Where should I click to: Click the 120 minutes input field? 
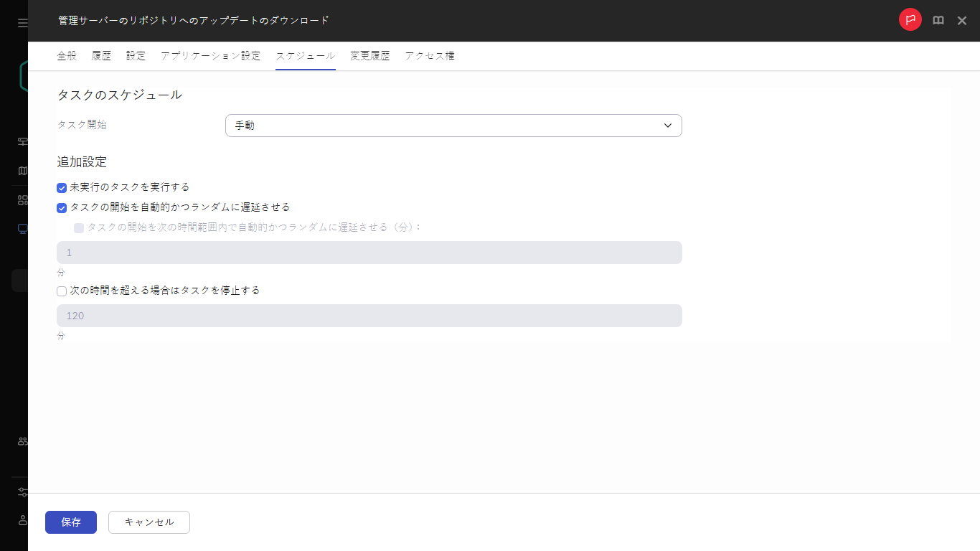(x=369, y=316)
